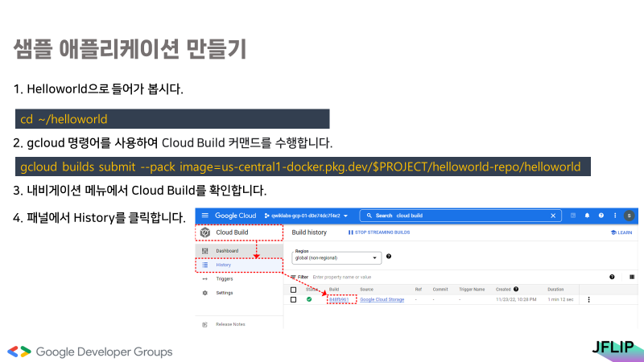This screenshot has height=362, width=644.
Task: Open the header three-dot settings menu
Action: [615, 216]
